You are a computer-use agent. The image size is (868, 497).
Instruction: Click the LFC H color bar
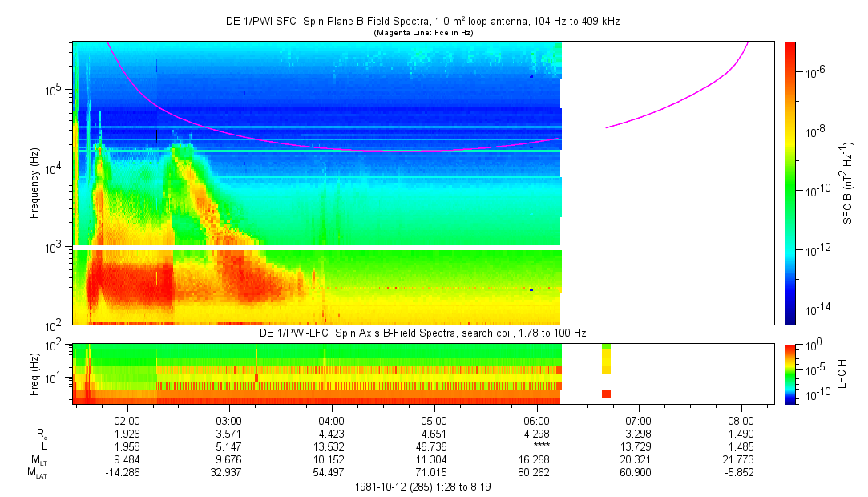click(x=789, y=373)
